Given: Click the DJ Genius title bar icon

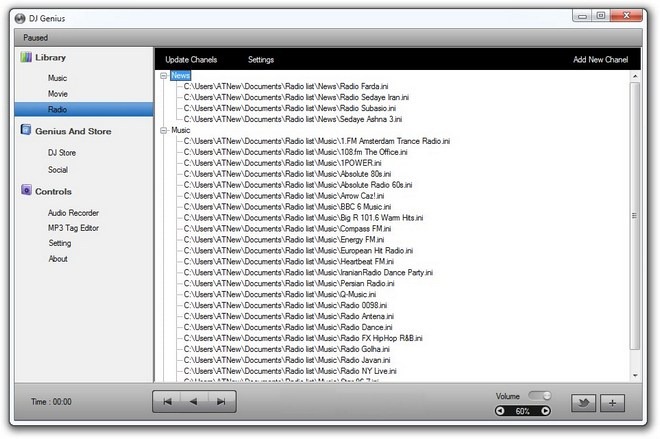Looking at the screenshot, I should 20,19.
